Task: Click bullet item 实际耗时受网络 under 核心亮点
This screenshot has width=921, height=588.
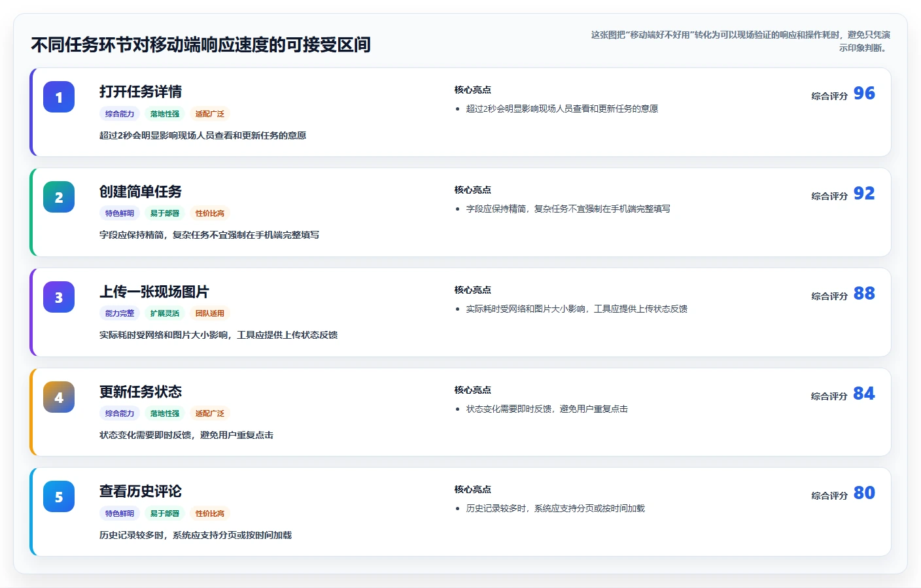Action: point(576,309)
